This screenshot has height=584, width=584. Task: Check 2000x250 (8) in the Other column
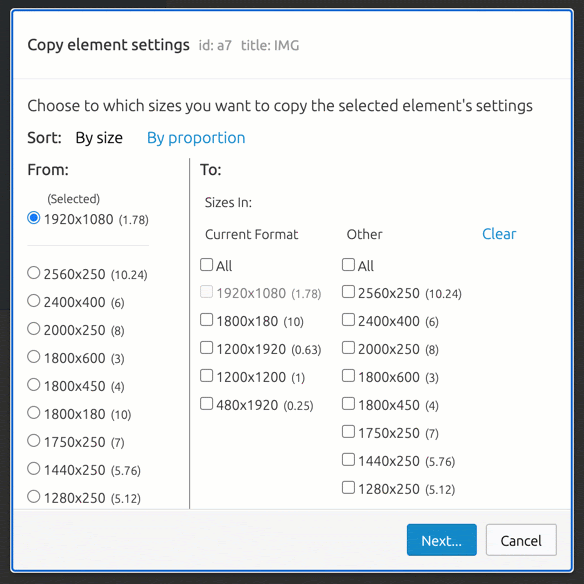348,348
